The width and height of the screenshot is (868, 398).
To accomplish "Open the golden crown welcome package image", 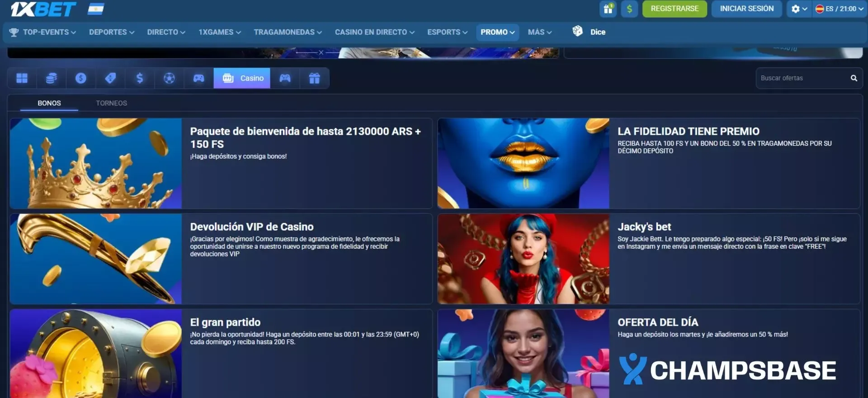I will pos(96,163).
